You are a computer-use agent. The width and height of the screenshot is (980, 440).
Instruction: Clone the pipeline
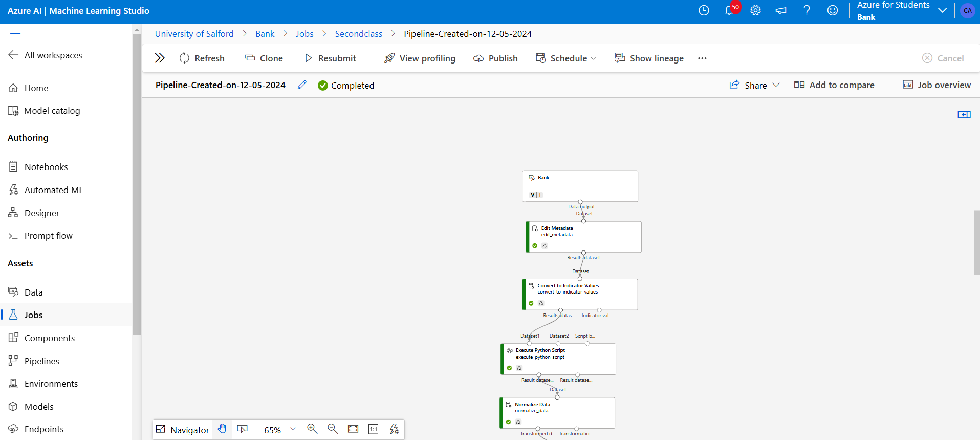pos(264,58)
